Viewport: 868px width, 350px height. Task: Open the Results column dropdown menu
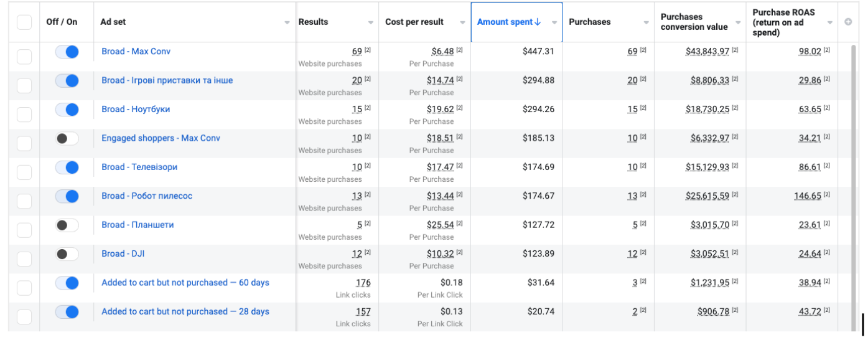click(x=370, y=22)
